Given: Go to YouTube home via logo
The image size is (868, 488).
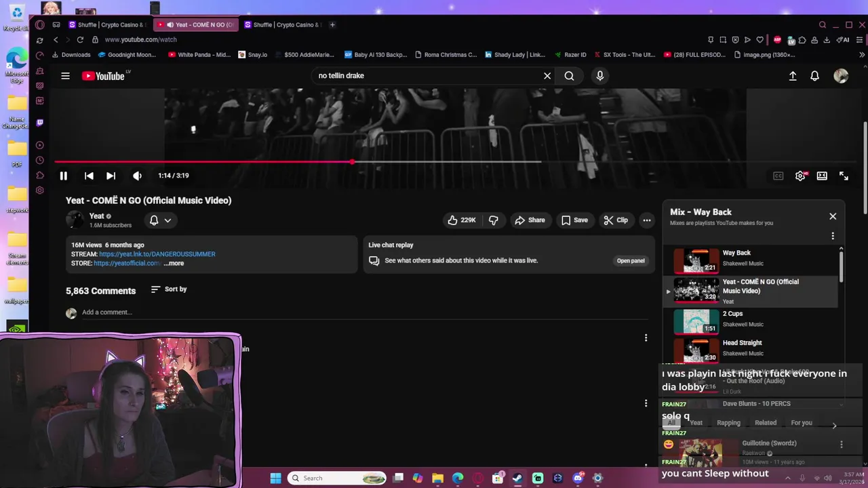Looking at the screenshot, I should coord(104,76).
